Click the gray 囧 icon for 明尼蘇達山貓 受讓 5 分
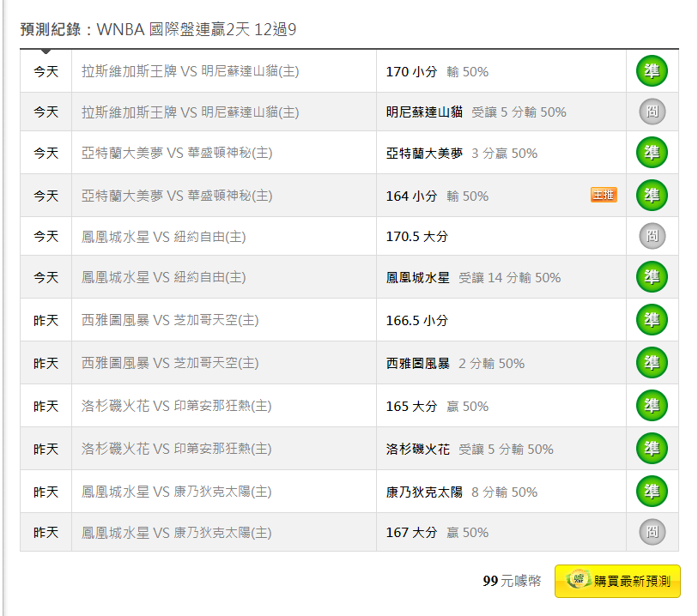Screen dimensions: 698x616 (x=652, y=112)
